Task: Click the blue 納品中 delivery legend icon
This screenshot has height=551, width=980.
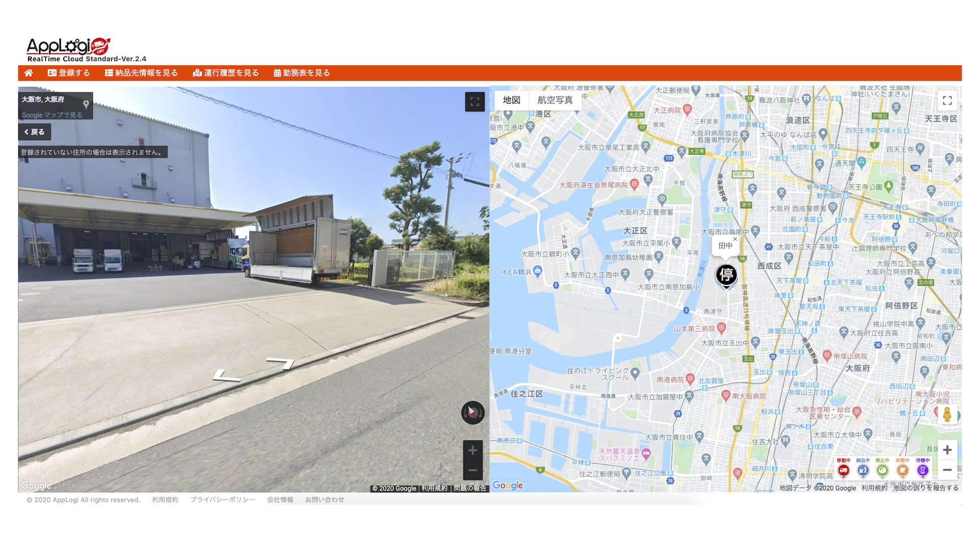Action: 863,470
